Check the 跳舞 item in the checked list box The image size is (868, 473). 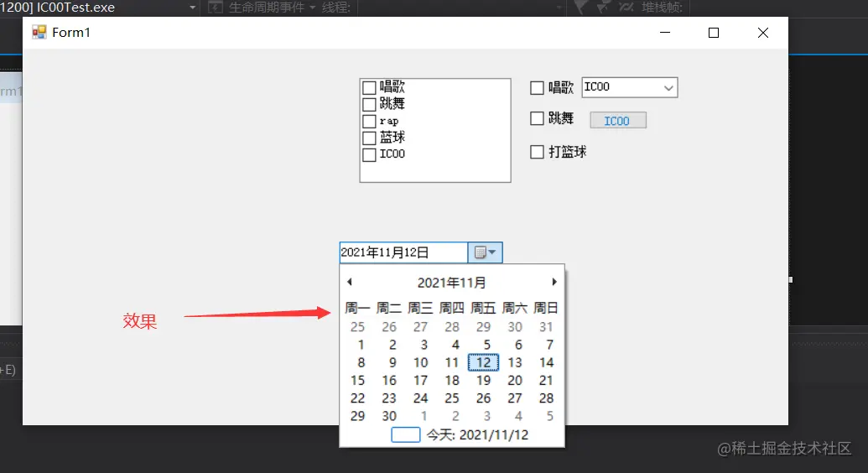click(x=369, y=104)
